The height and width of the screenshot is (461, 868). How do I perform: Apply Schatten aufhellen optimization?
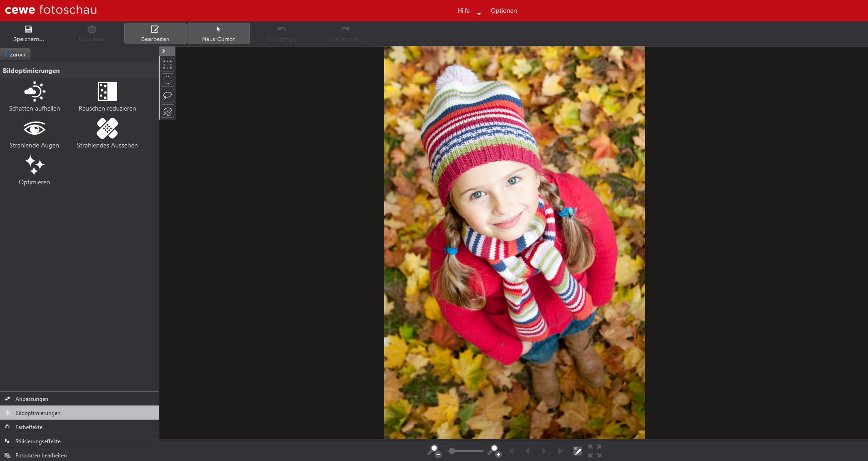click(35, 96)
